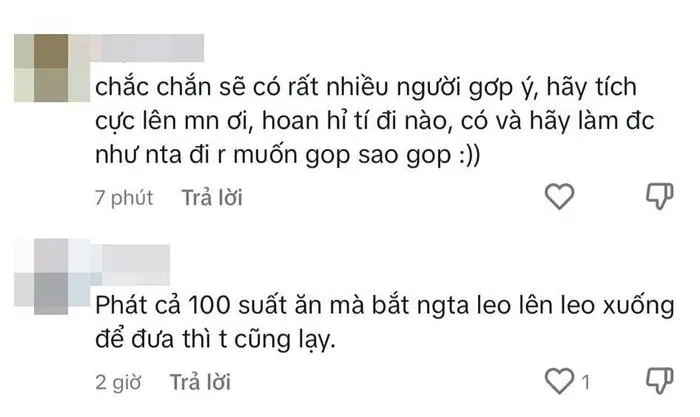
Task: Click the '2 giờ' timestamp
Action: pos(118,383)
